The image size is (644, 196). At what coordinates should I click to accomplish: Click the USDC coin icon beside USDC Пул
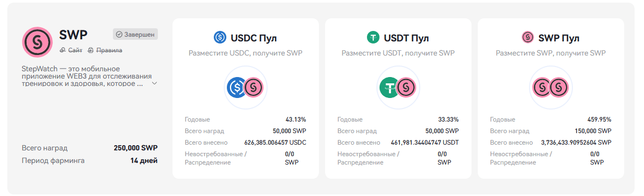click(220, 38)
